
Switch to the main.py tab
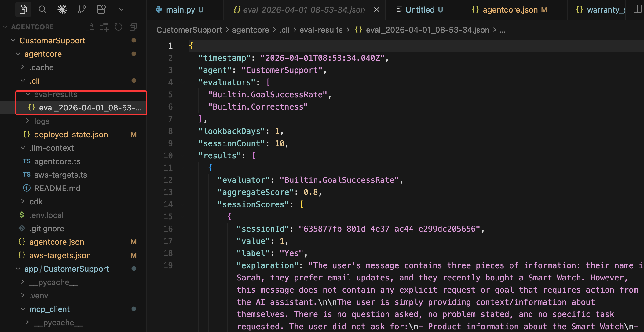click(180, 10)
